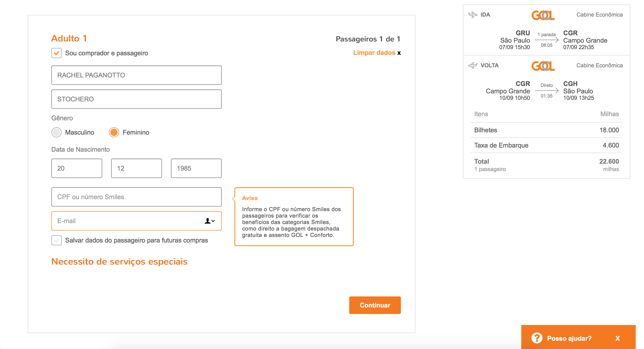Expand Necessito de serviços especiais section
Image resolution: width=644 pixels, height=349 pixels.
click(119, 262)
